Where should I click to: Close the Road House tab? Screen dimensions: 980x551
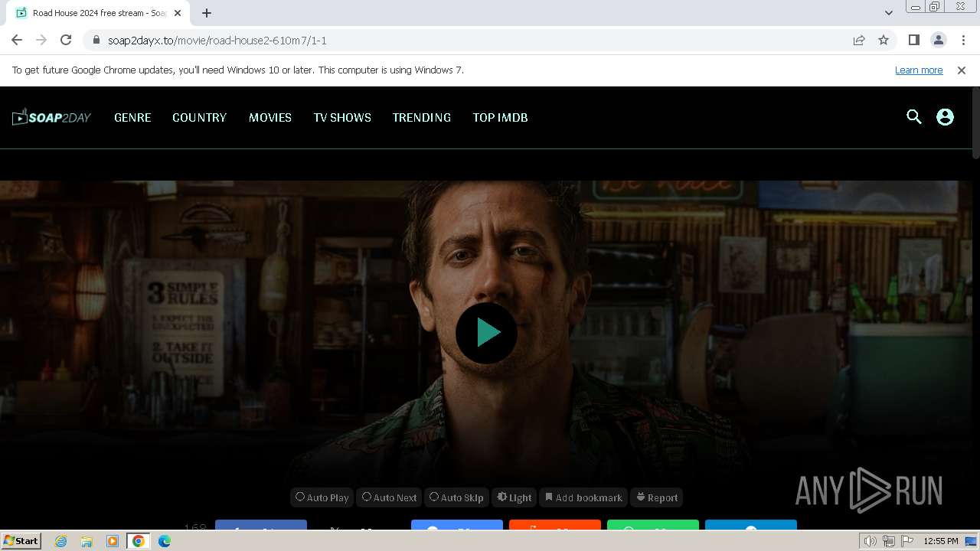178,13
